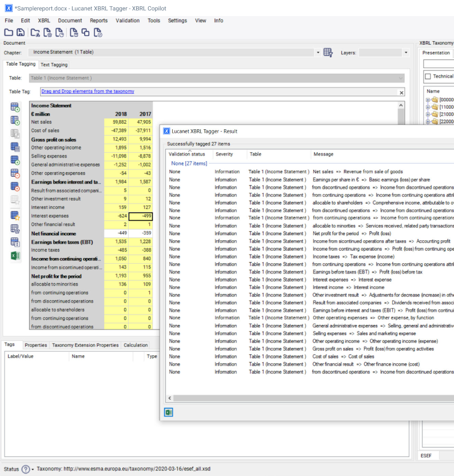
Task: Sort results by Severity column header
Action: click(x=224, y=154)
